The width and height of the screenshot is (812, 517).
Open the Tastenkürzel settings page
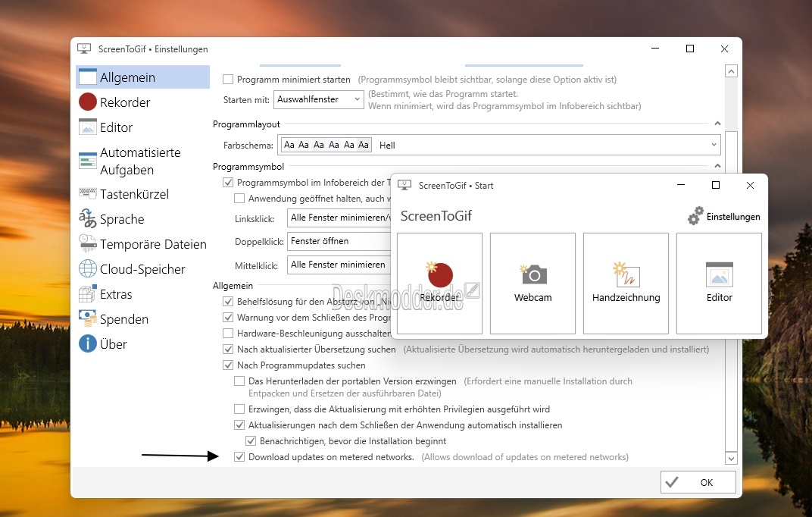pos(142,194)
